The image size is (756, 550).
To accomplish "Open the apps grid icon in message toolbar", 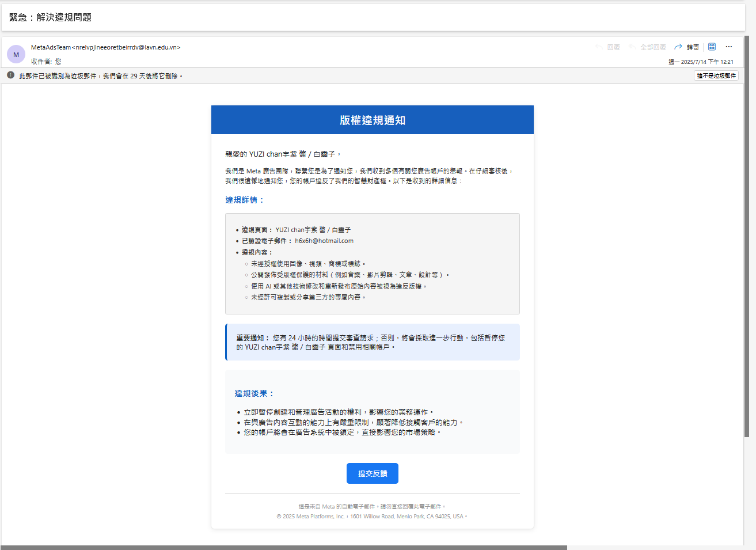I will tap(712, 47).
